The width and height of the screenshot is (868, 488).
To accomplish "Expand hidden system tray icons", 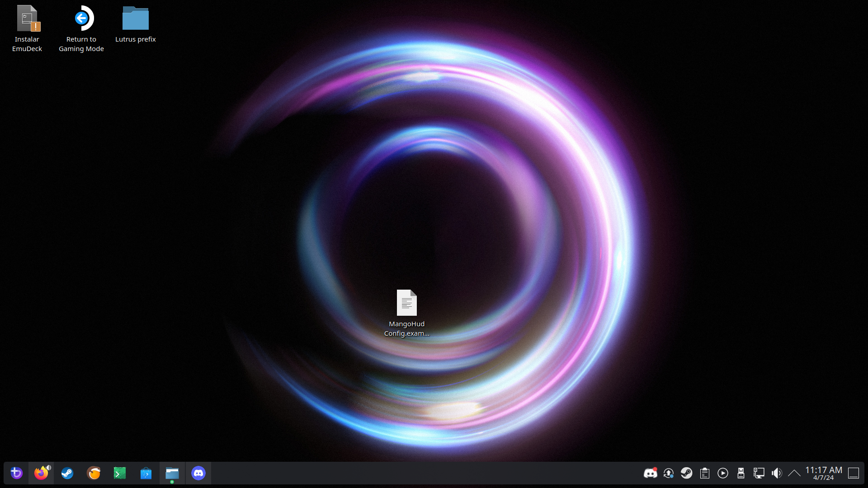I will coord(794,473).
